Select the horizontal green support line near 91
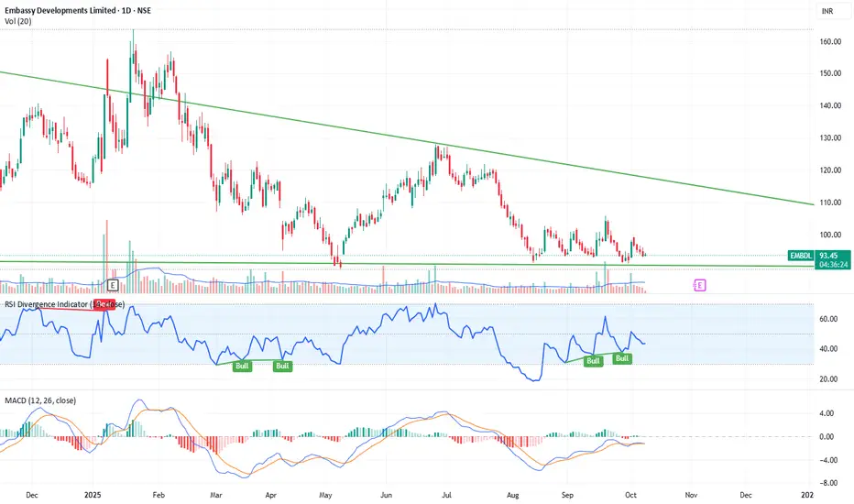Screen dimensions: 854x504 tap(407, 264)
